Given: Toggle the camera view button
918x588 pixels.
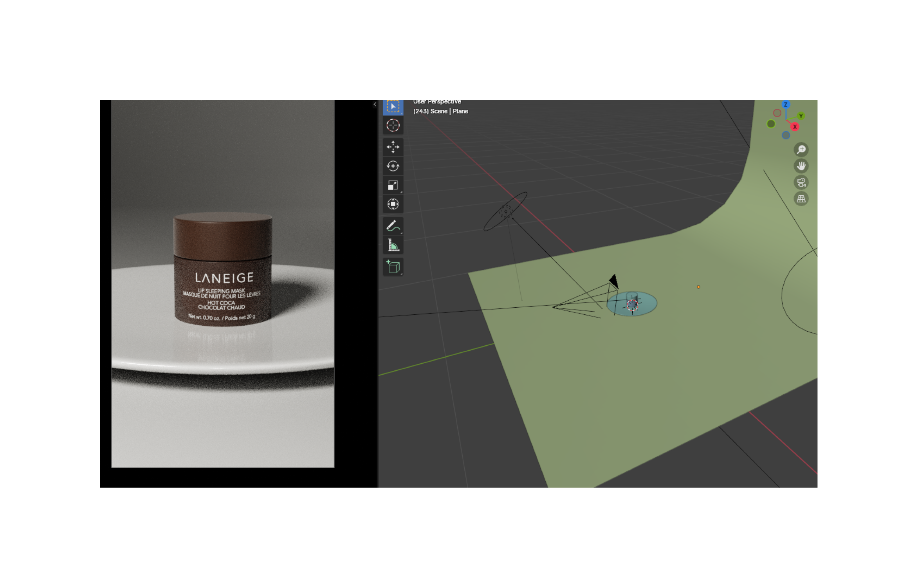Looking at the screenshot, I should [x=801, y=182].
